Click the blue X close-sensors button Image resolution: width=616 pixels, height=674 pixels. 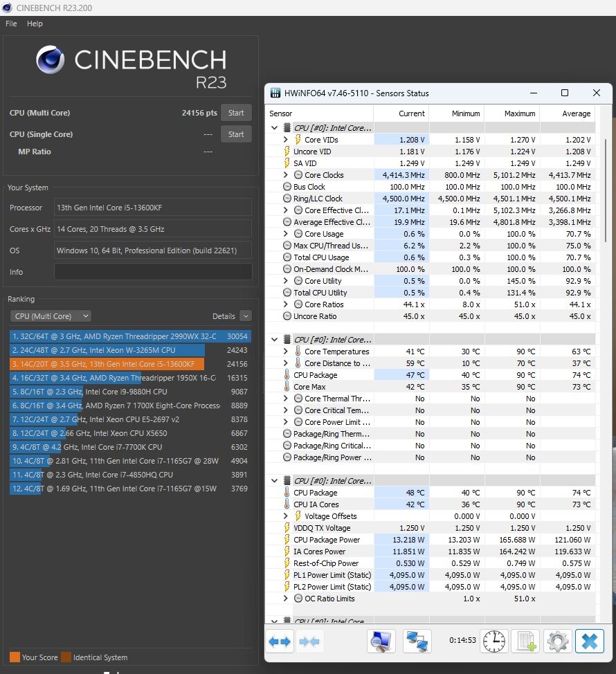589,641
